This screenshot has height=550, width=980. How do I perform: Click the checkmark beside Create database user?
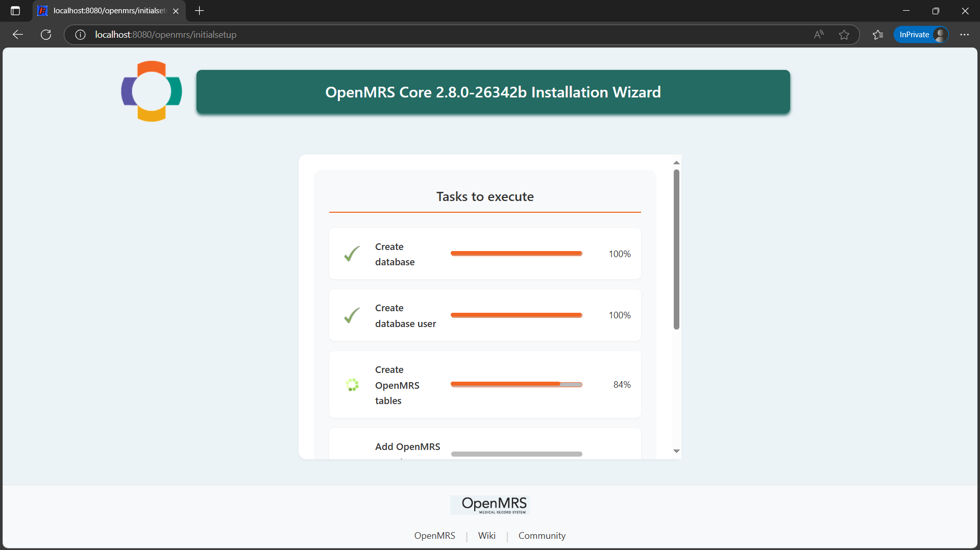352,315
